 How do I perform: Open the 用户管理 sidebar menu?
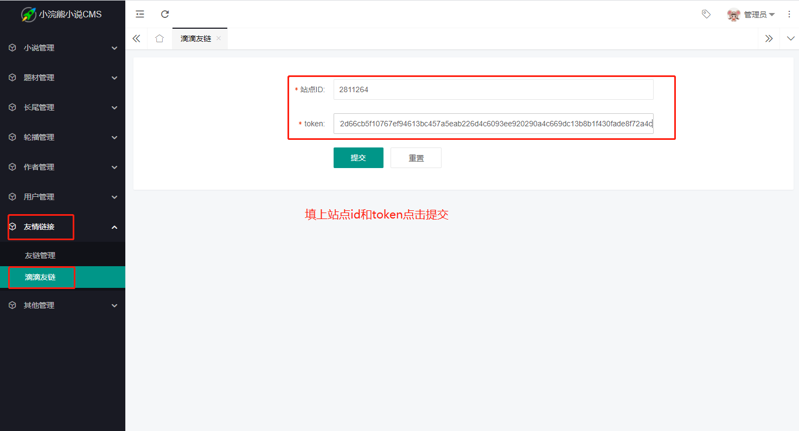click(63, 197)
